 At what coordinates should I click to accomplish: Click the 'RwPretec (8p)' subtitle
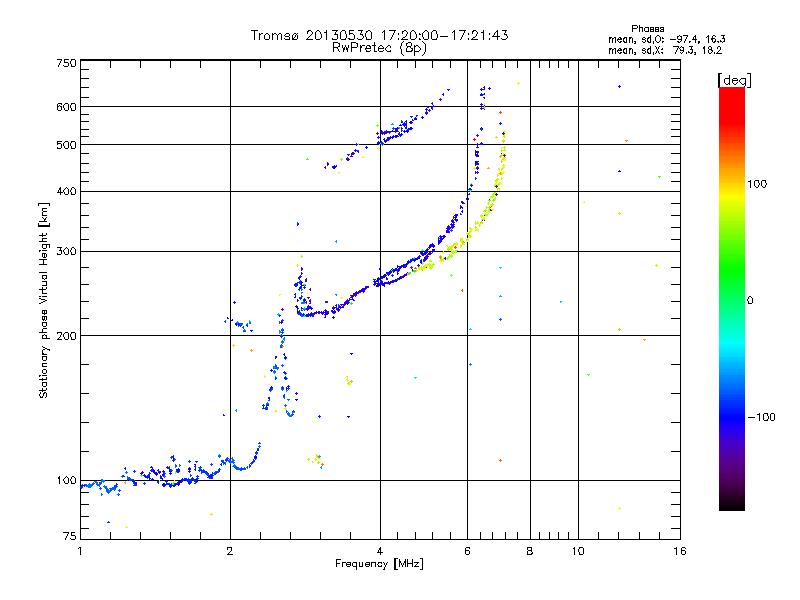(x=379, y=48)
